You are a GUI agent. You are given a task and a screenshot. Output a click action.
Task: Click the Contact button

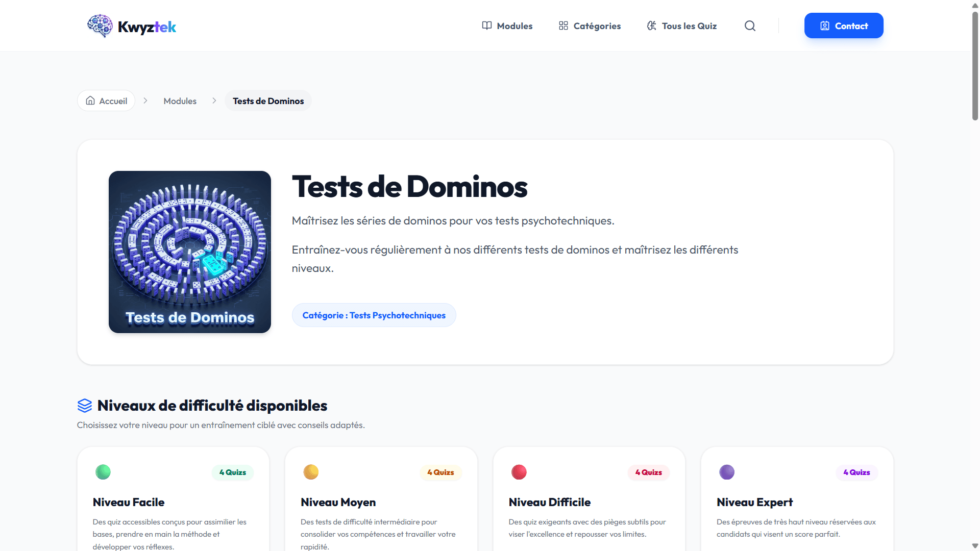coord(844,26)
